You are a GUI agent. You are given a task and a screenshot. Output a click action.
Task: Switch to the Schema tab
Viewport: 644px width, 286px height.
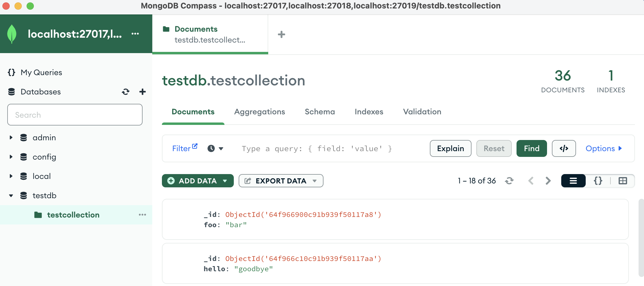[320, 112]
